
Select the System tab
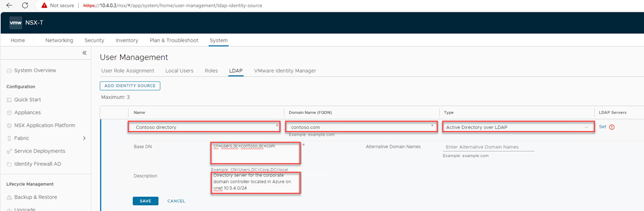[x=218, y=40]
